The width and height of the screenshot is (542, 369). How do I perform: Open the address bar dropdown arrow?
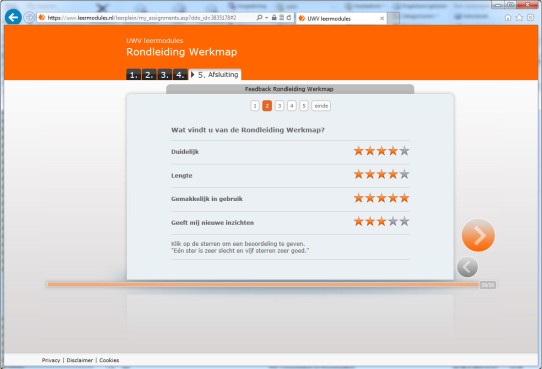pos(267,18)
